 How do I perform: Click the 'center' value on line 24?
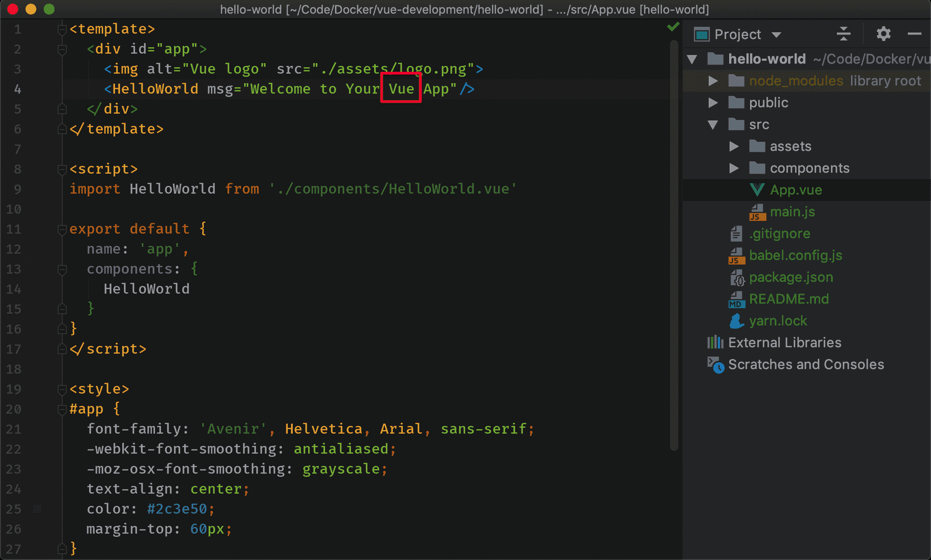[216, 489]
